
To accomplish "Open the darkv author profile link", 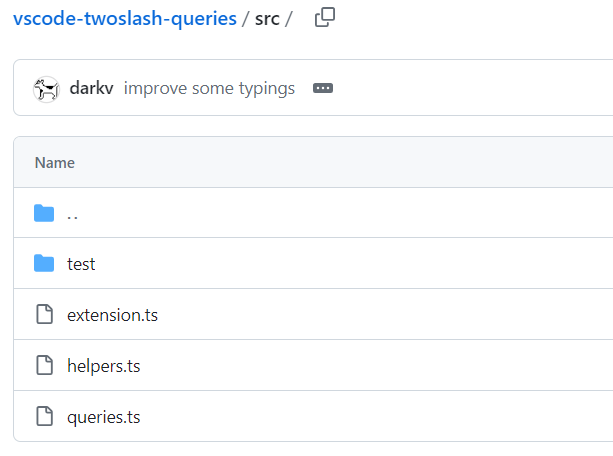I will point(91,88).
